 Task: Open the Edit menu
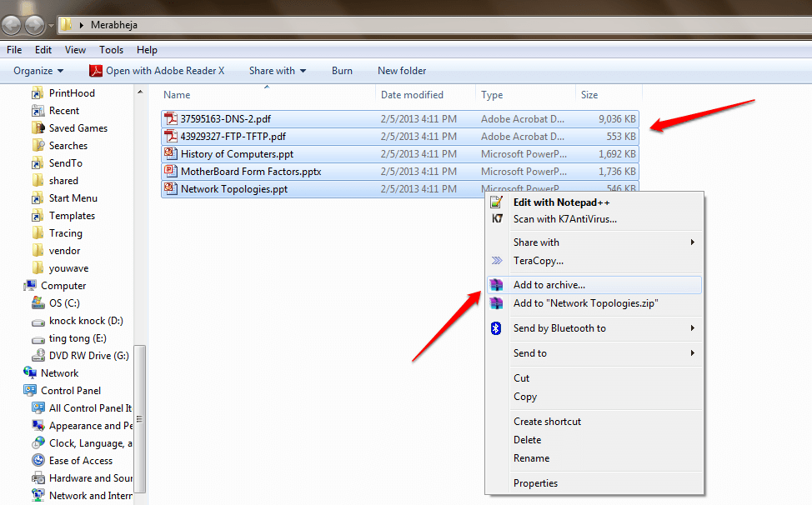coord(43,50)
